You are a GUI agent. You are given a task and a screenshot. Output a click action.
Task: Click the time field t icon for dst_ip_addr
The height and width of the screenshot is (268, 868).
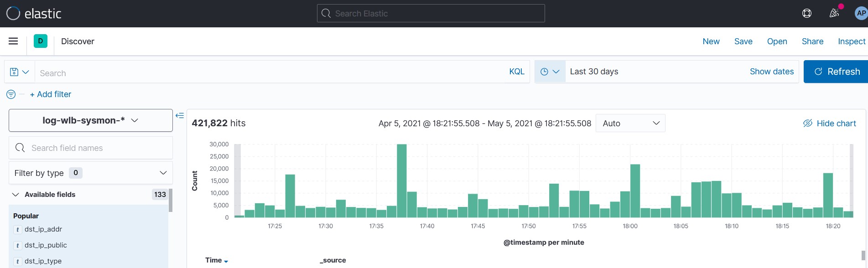pyautogui.click(x=17, y=230)
